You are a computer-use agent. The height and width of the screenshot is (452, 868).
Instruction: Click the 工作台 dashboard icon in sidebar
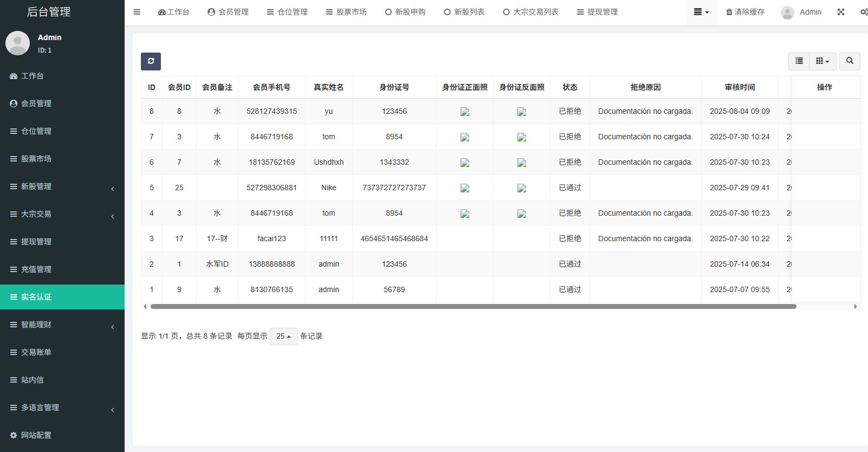coord(14,76)
